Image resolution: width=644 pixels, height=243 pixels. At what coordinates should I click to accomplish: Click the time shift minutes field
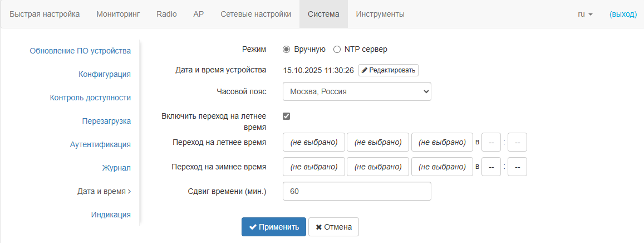(357, 191)
